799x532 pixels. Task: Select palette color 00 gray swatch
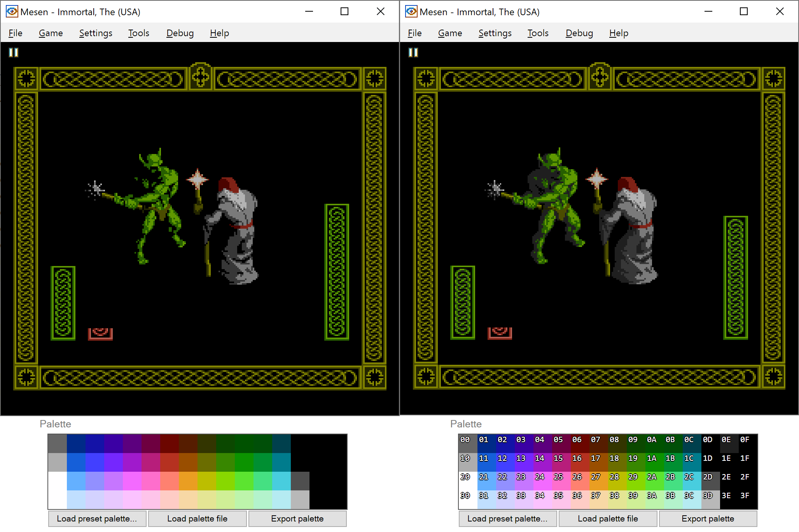[x=468, y=444]
